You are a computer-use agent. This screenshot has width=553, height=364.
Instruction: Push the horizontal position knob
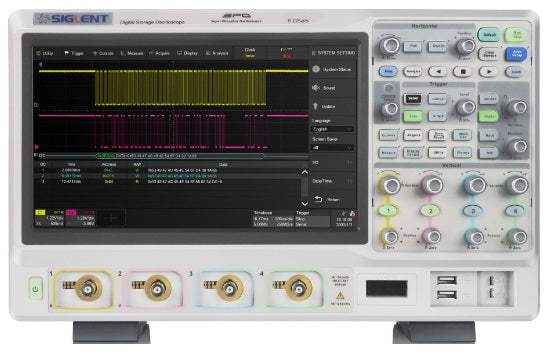[466, 46]
